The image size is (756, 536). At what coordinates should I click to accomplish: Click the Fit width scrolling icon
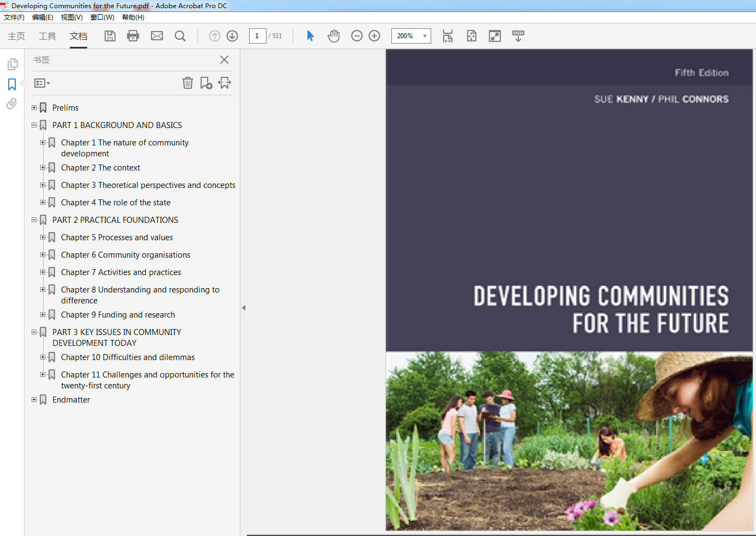[447, 36]
